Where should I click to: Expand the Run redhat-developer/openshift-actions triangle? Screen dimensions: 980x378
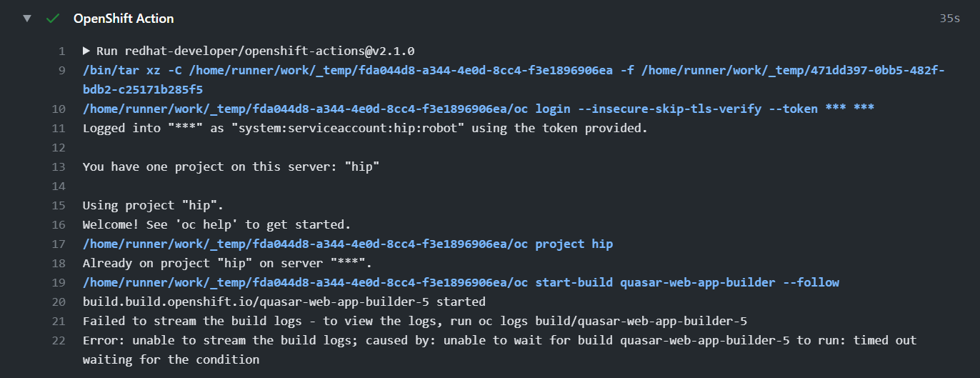pyautogui.click(x=86, y=51)
